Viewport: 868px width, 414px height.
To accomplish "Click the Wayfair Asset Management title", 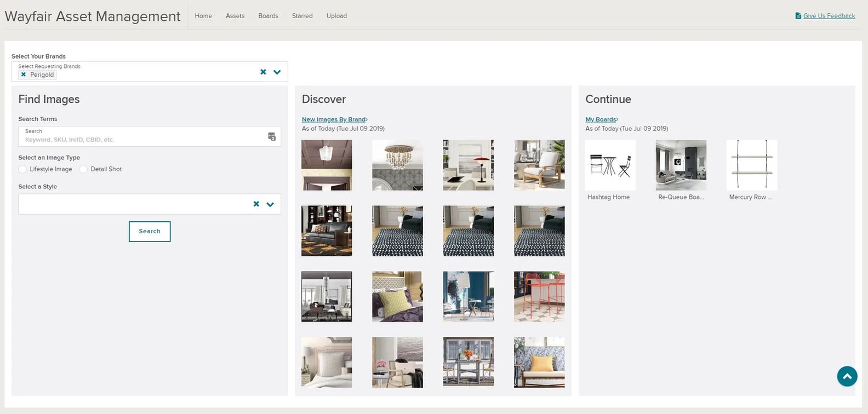I will 93,16.
